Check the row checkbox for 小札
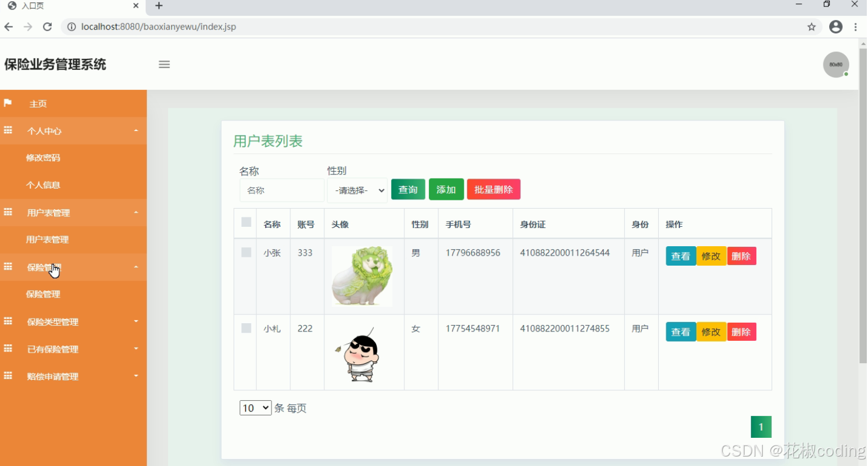 click(x=245, y=328)
